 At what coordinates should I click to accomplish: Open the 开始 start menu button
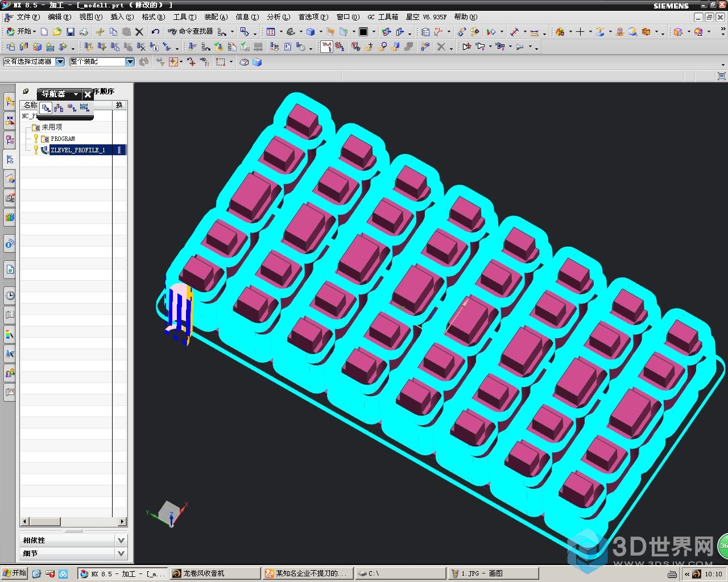[x=20, y=32]
